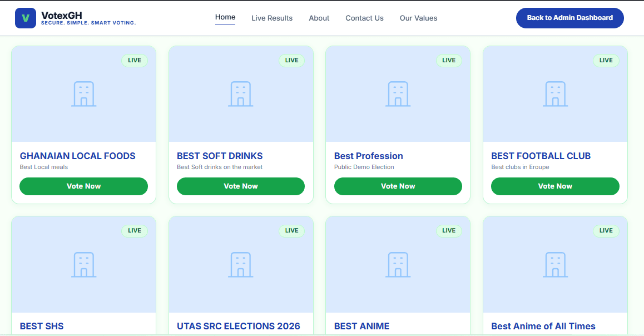
Task: Select the BEST SHS title
Action: coord(42,326)
